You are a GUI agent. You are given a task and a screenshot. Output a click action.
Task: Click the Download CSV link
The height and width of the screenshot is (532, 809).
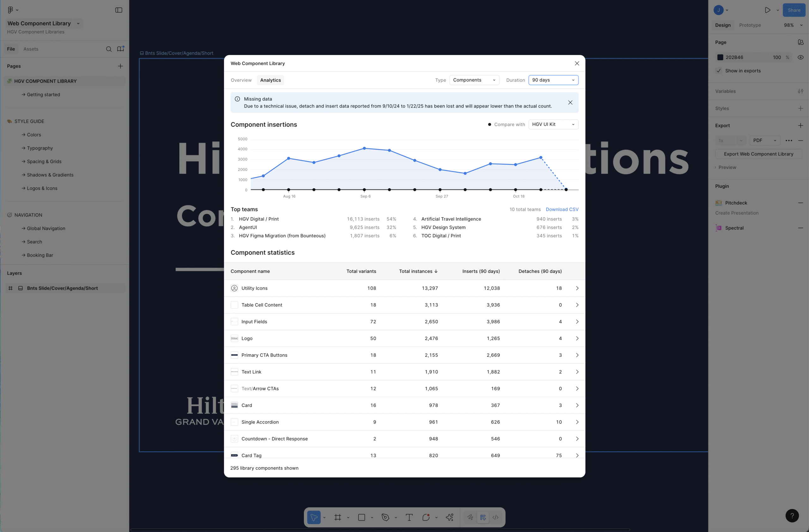[x=562, y=209]
